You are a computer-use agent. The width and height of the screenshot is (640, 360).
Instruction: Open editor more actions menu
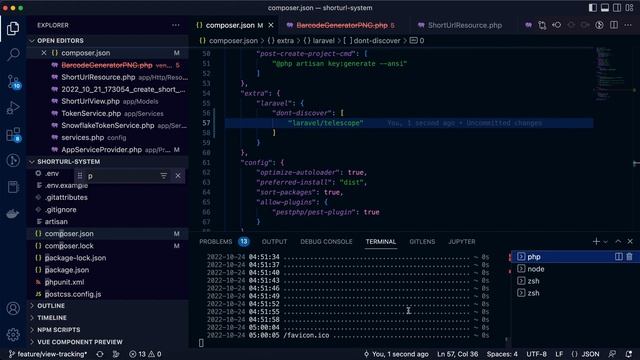(x=628, y=25)
